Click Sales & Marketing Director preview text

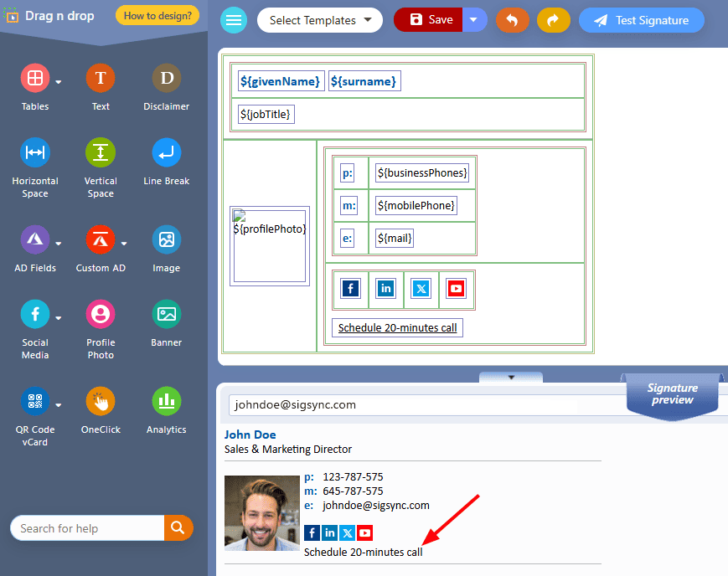pyautogui.click(x=288, y=450)
